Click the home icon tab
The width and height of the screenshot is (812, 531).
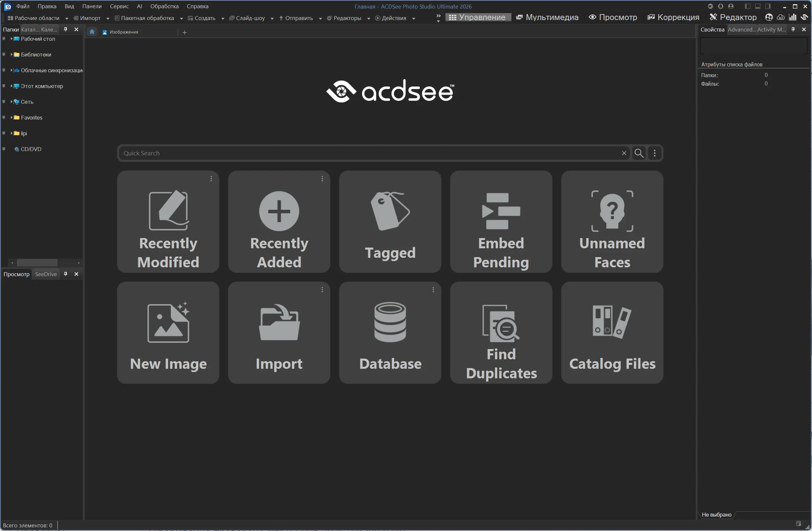pos(92,32)
